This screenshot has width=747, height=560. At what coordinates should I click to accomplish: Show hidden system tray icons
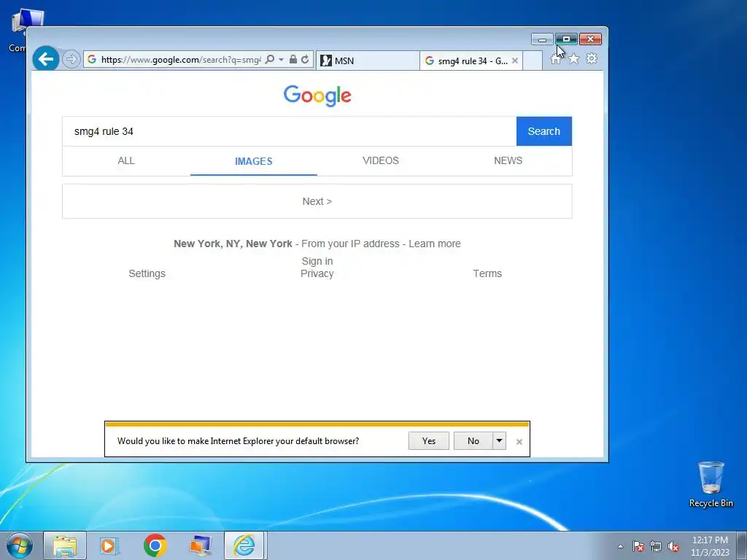click(620, 546)
